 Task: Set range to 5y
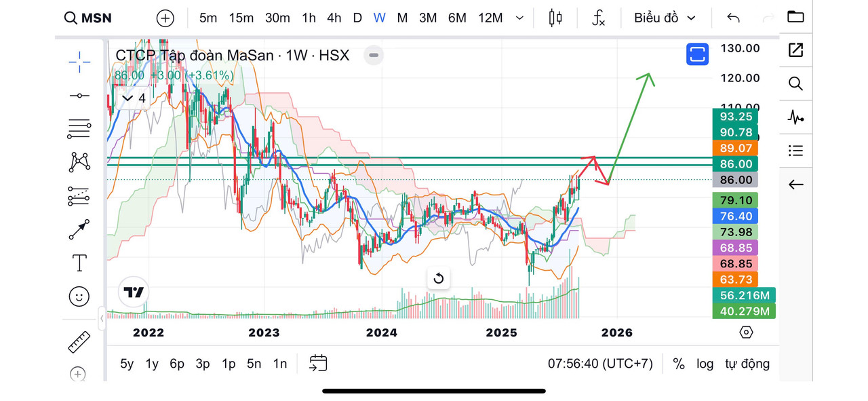127,364
